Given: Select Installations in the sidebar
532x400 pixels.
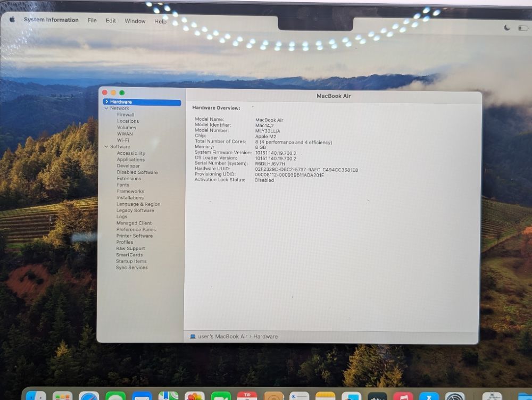Looking at the screenshot, I should click(130, 198).
